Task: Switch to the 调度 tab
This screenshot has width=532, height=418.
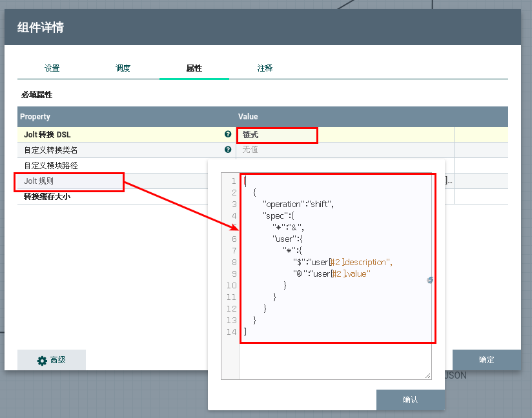Action: click(x=123, y=68)
